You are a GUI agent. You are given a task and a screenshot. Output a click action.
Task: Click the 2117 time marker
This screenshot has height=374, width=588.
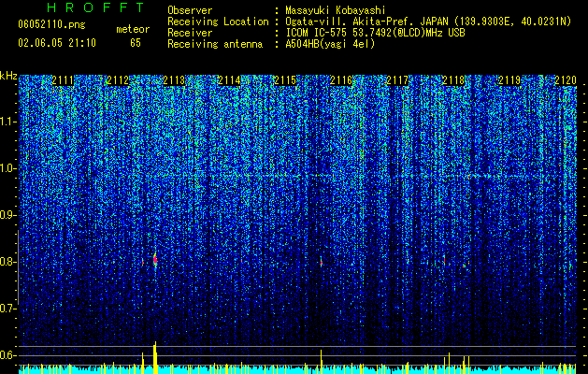click(397, 80)
